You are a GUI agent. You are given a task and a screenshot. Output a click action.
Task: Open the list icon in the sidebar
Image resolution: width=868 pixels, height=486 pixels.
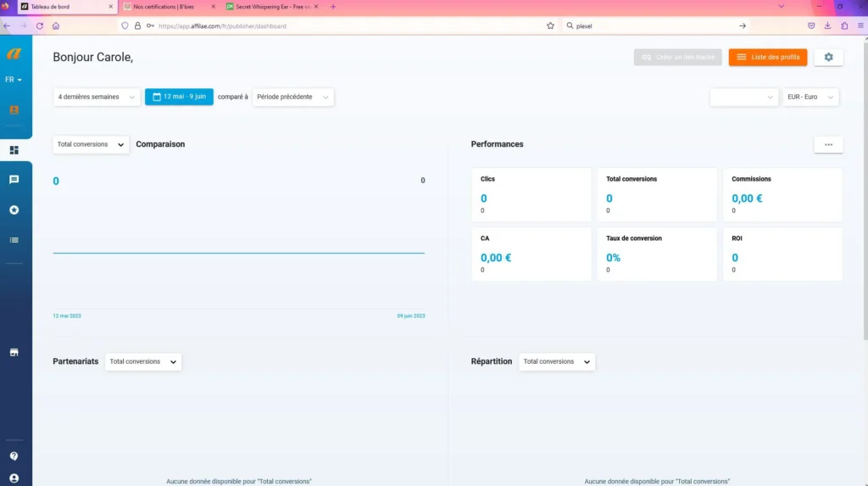point(14,240)
